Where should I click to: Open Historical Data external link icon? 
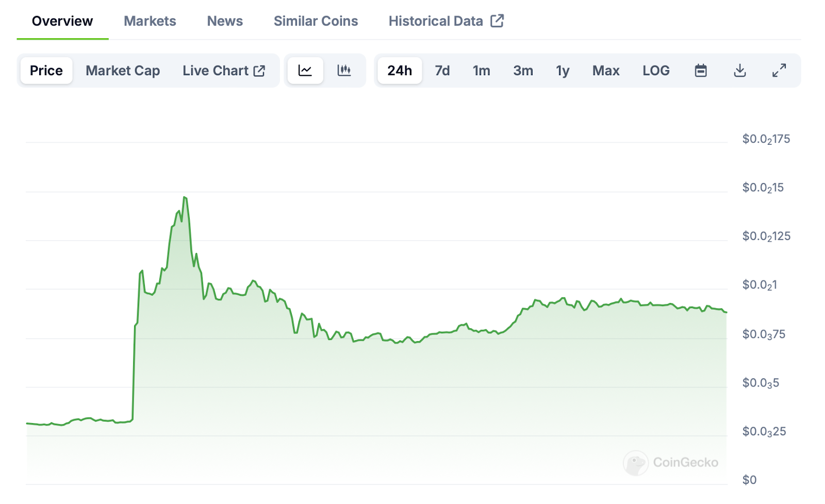click(x=497, y=21)
